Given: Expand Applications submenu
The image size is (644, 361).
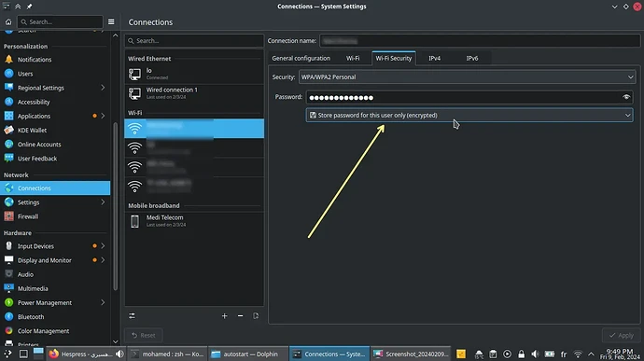Looking at the screenshot, I should tap(103, 116).
